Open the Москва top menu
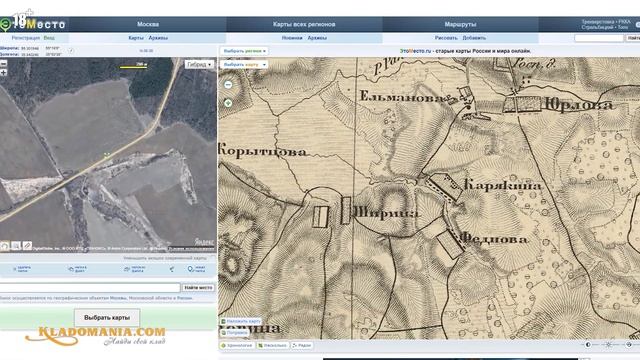Screen dimensions: 640x360 [148, 24]
